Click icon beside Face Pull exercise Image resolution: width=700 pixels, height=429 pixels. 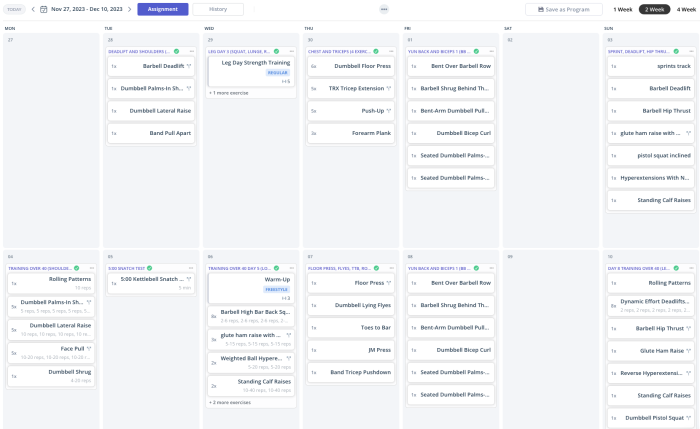tap(89, 349)
